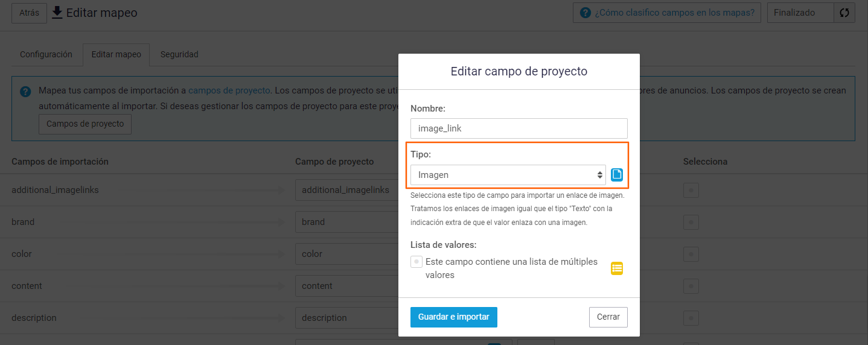Click the refresh icon next to Finalizado
Viewport: 868px width, 345px height.
844,13
